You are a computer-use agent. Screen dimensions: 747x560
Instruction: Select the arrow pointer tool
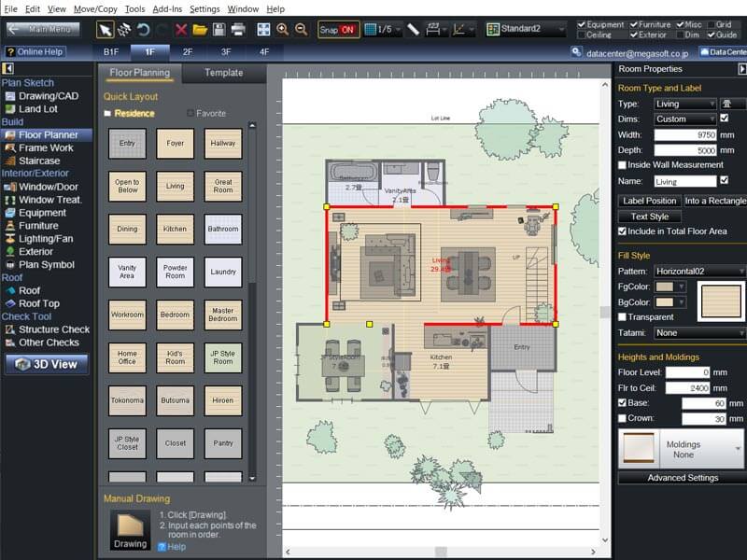pos(106,30)
